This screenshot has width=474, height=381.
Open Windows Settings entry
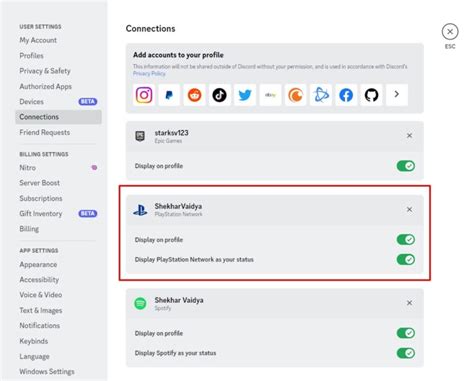click(x=58, y=372)
